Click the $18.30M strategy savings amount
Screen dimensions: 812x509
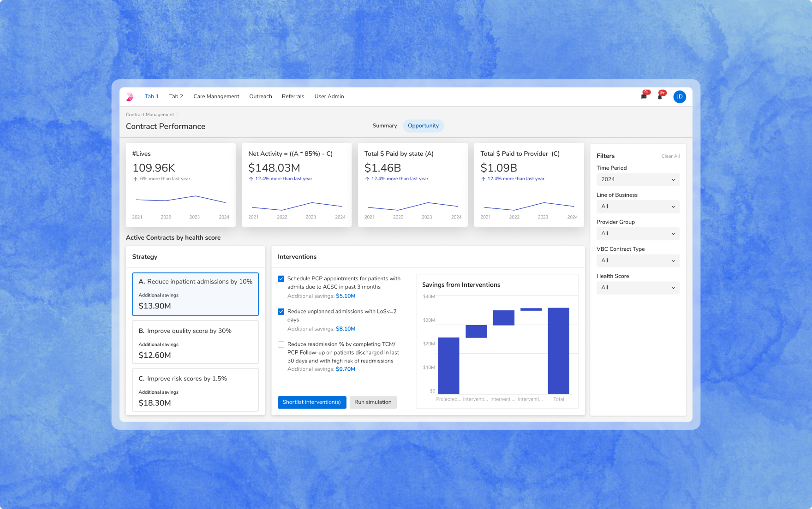coord(155,403)
